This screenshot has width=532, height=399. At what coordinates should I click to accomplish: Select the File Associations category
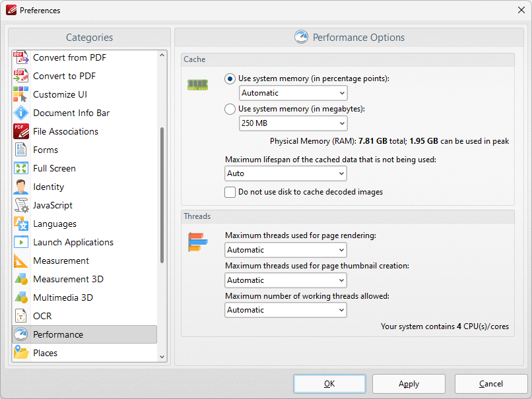click(85, 131)
